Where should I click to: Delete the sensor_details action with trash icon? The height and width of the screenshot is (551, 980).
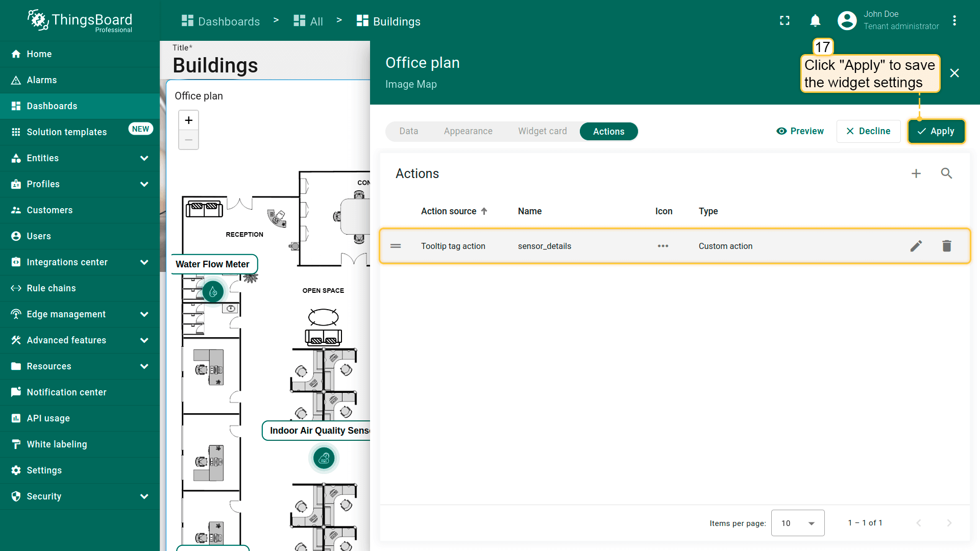click(x=947, y=246)
